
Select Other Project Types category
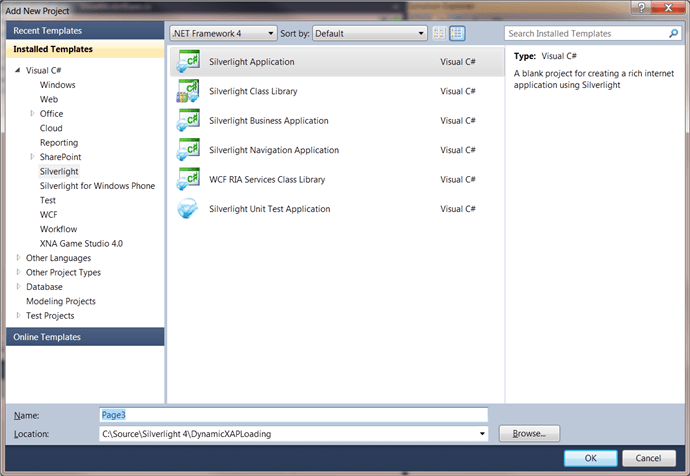63,273
